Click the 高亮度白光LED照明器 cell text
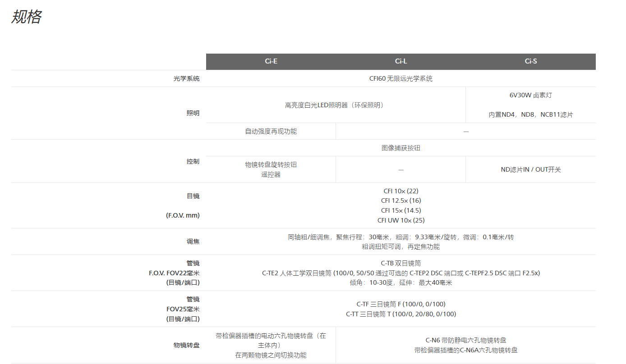Screen dimensions: 626x364 click(336, 105)
